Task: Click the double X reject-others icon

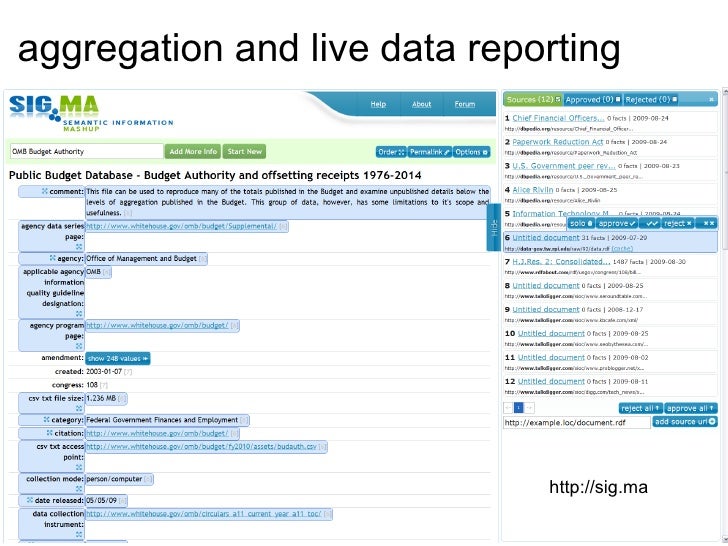Action: click(x=708, y=223)
